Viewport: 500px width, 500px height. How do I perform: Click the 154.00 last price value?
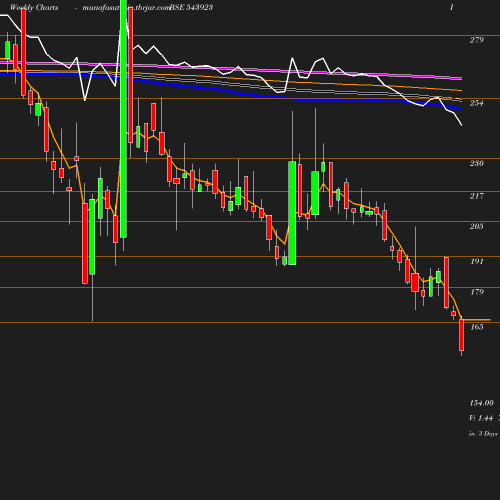pyautogui.click(x=482, y=403)
